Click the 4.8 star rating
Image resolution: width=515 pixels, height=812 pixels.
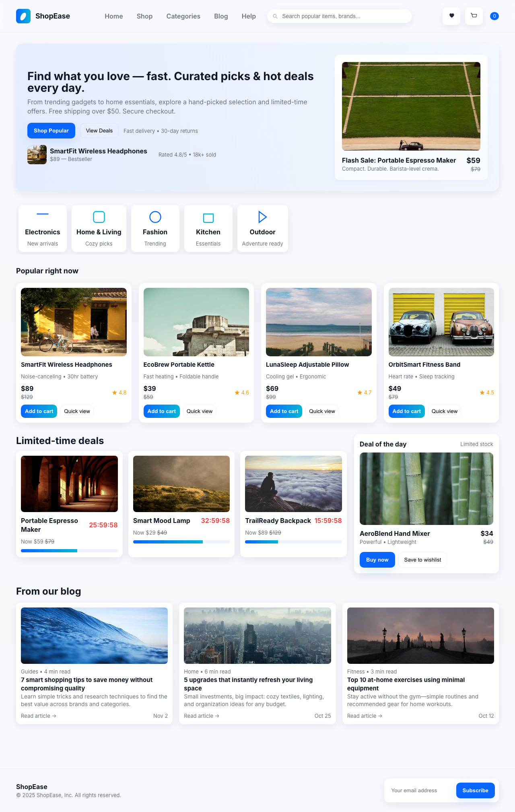(x=119, y=393)
